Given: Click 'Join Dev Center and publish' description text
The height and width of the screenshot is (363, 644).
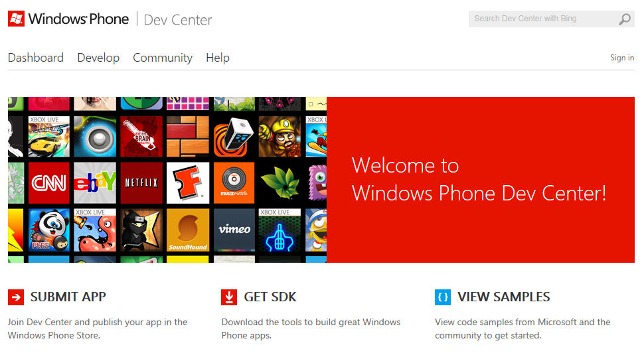Looking at the screenshot, I should [98, 328].
